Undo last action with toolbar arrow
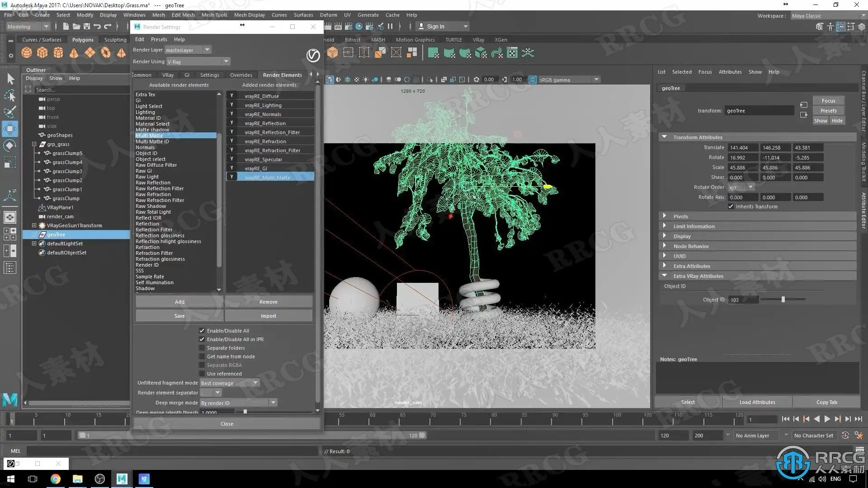This screenshot has height=488, width=868. [97, 26]
